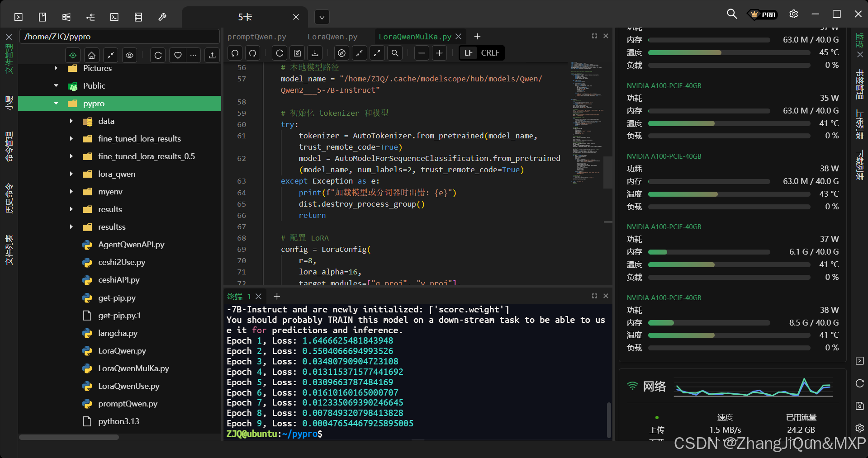Undo the last edit in the code editor
868x458 pixels.
tap(235, 53)
